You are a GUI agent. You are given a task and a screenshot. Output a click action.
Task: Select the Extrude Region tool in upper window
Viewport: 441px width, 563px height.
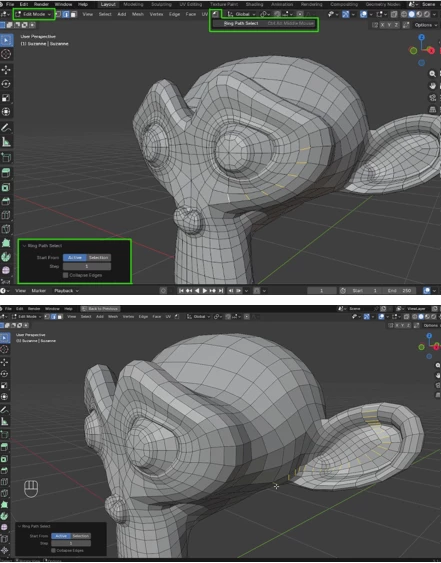coord(6,173)
